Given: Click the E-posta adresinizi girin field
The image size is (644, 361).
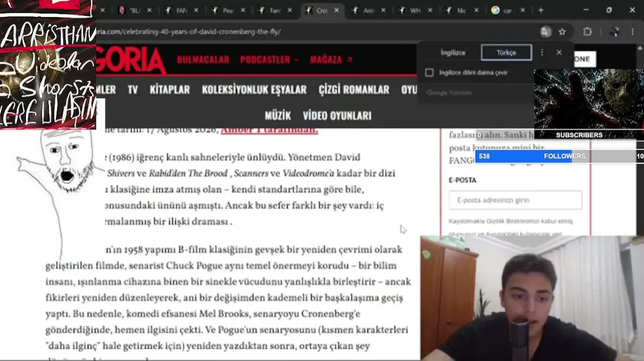Looking at the screenshot, I should pos(516,200).
